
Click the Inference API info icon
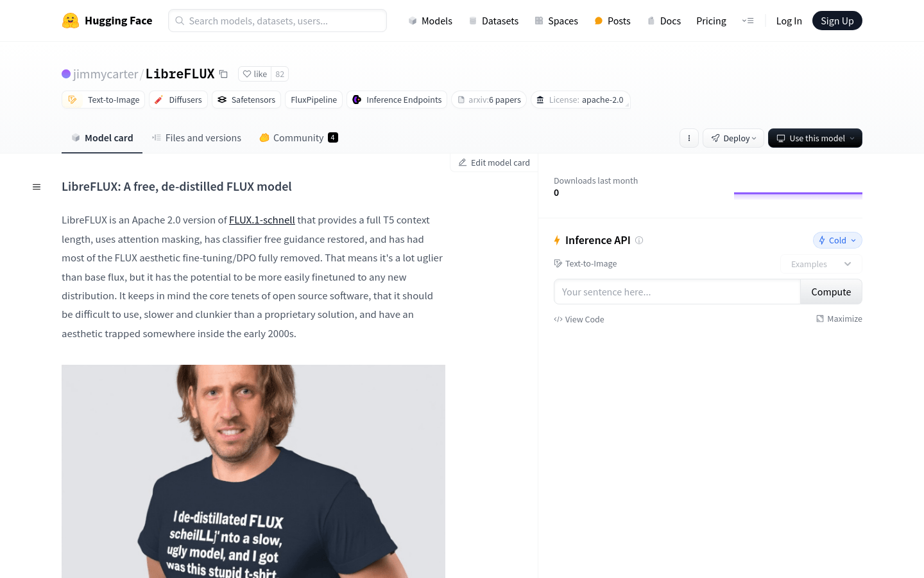point(639,240)
